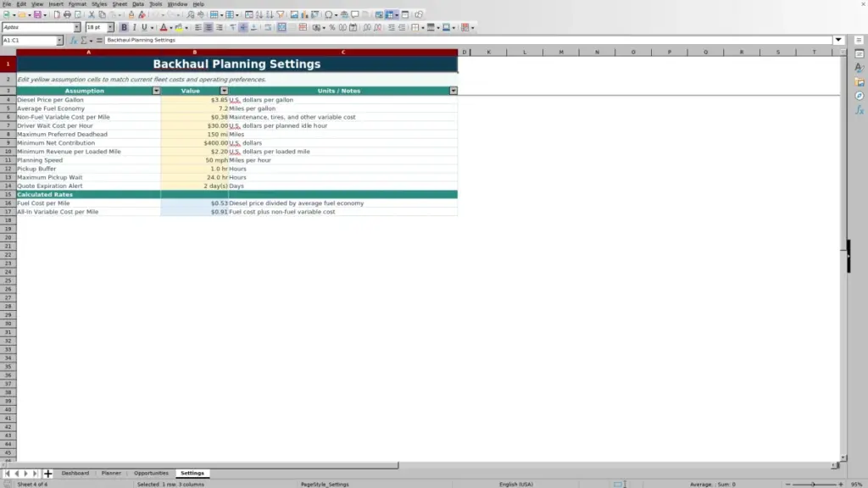The height and width of the screenshot is (488, 868).
Task: Click the English (USA) status bar language
Action: (x=516, y=484)
